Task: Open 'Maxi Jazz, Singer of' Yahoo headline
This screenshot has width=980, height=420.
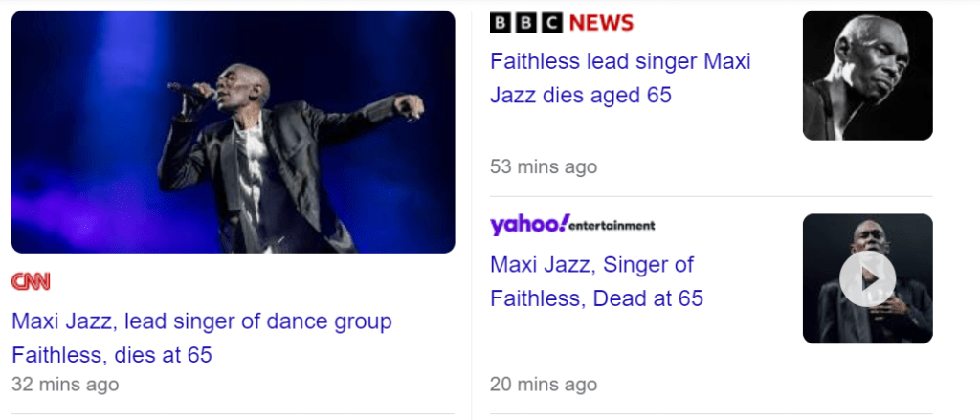Action: (591, 264)
